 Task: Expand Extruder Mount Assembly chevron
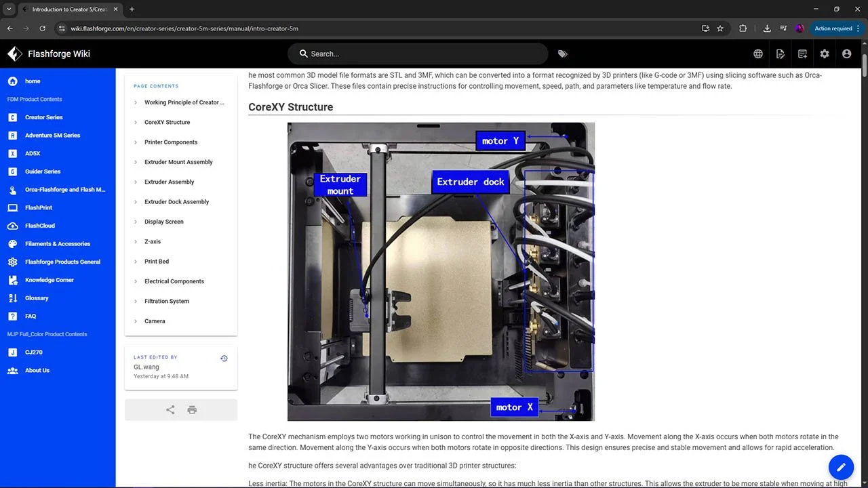tap(136, 163)
